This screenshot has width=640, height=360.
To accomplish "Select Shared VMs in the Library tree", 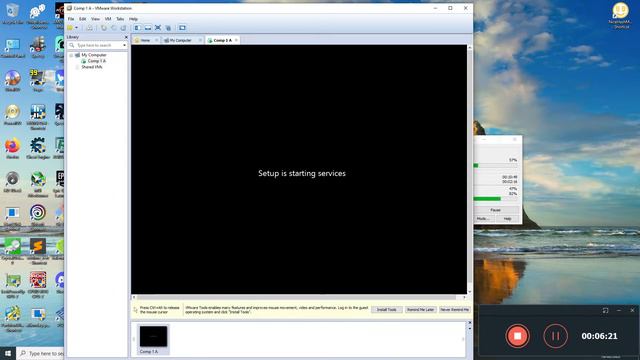I will coord(91,67).
